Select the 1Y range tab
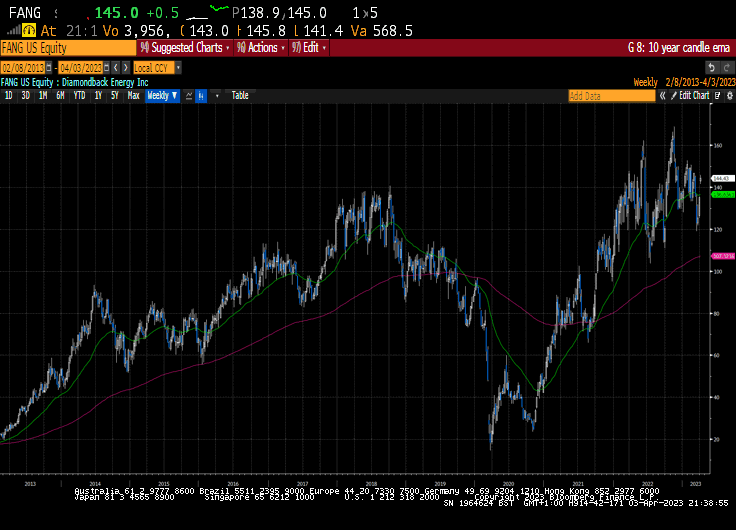The height and width of the screenshot is (530, 736). point(98,96)
